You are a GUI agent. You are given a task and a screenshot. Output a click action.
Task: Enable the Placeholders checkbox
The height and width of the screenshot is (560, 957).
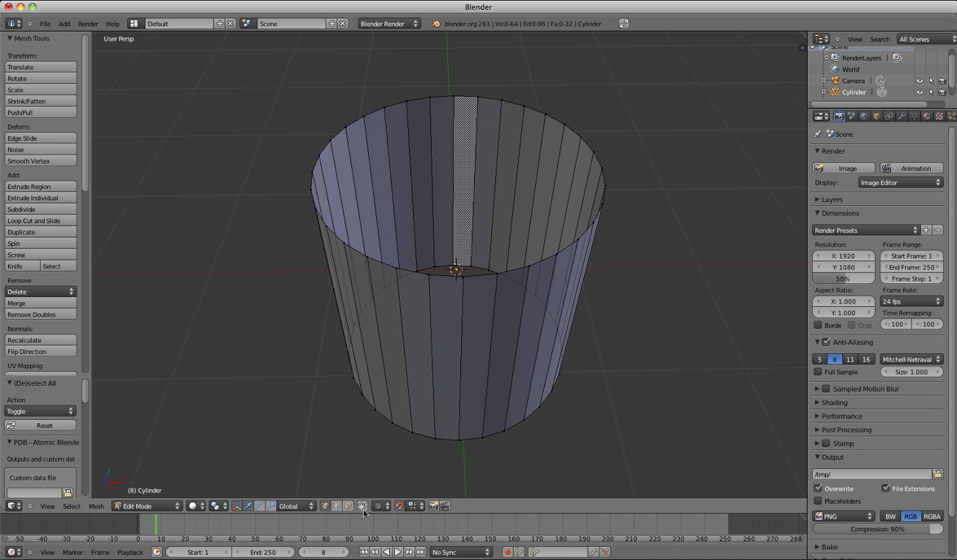pyautogui.click(x=818, y=501)
